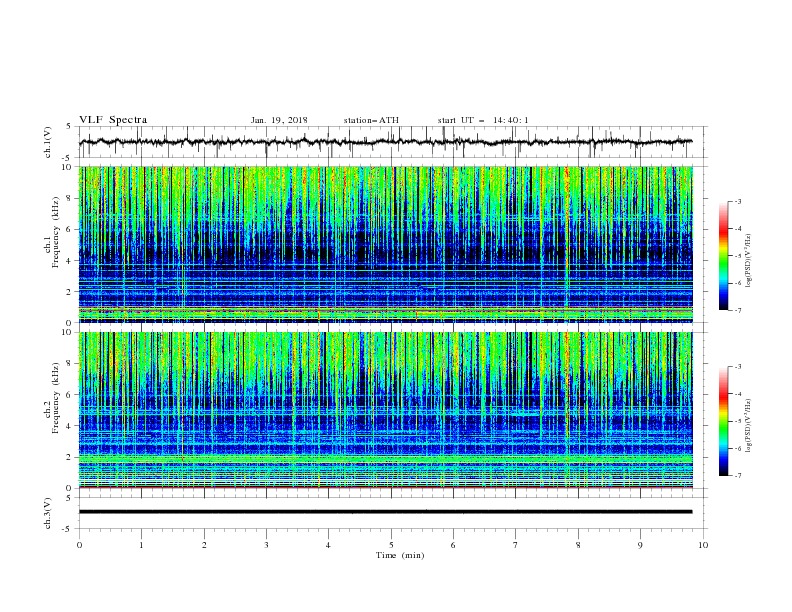Click the time axis tick label '8'

[578, 545]
